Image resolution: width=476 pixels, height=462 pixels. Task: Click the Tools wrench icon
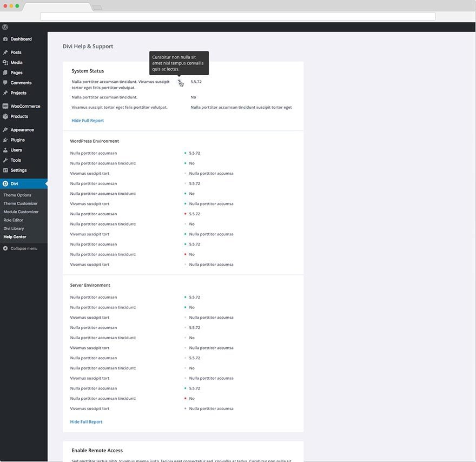click(5, 160)
